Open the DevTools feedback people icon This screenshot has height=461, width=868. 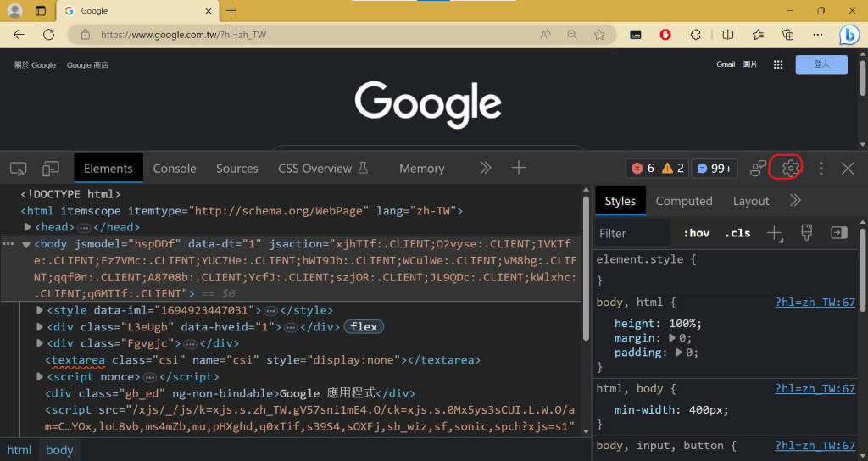758,169
